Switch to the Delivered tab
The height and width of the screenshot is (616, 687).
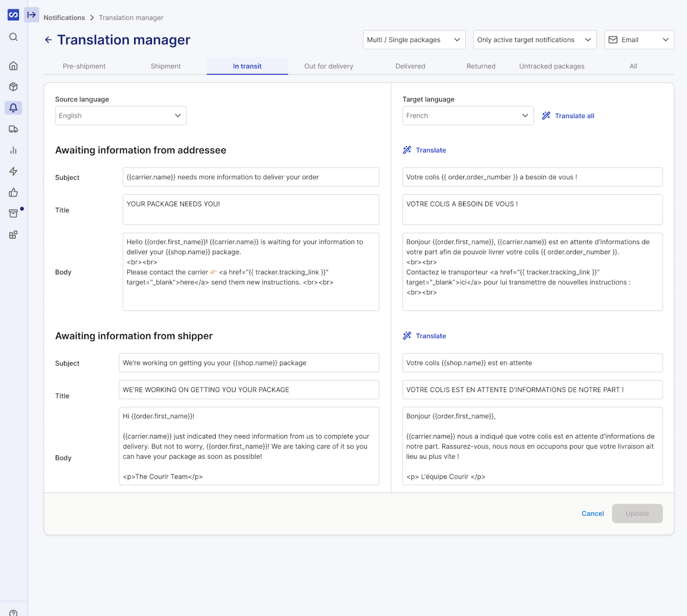(x=410, y=66)
